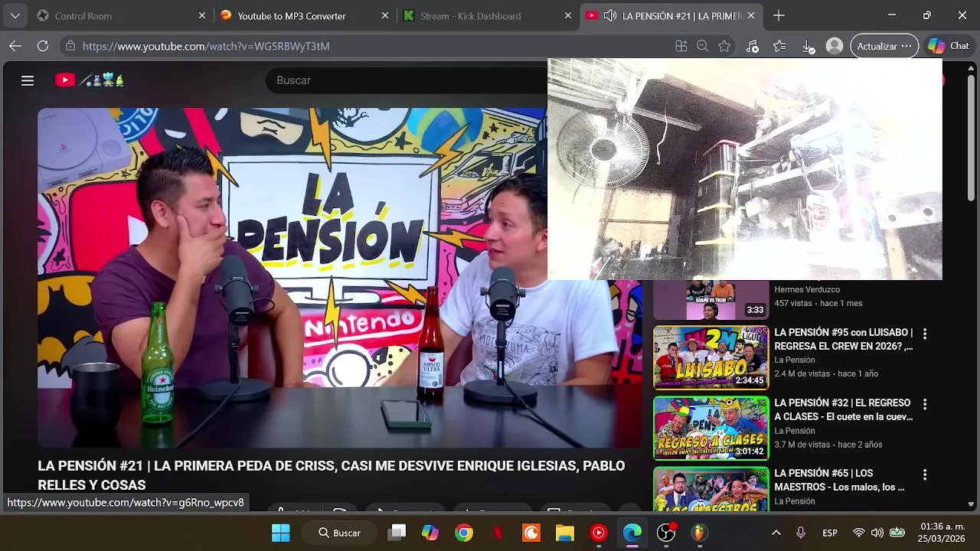
Task: Open LA PENSIÓN #32 EL REGRESO A CLASES title
Action: (843, 409)
